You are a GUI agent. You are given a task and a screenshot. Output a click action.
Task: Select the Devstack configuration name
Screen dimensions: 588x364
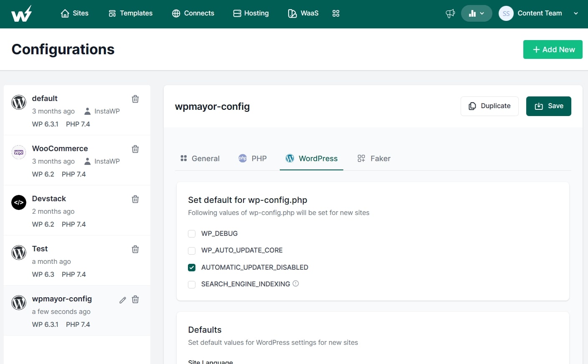tap(49, 199)
